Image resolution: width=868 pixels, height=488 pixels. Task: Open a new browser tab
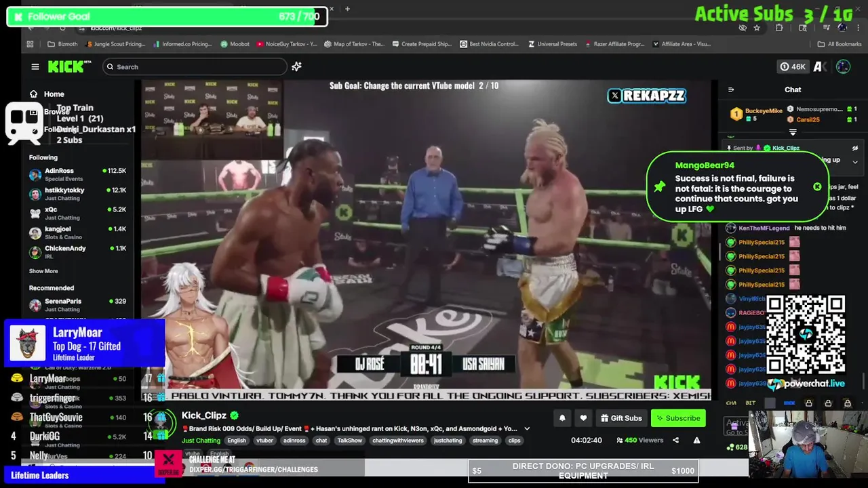click(347, 9)
